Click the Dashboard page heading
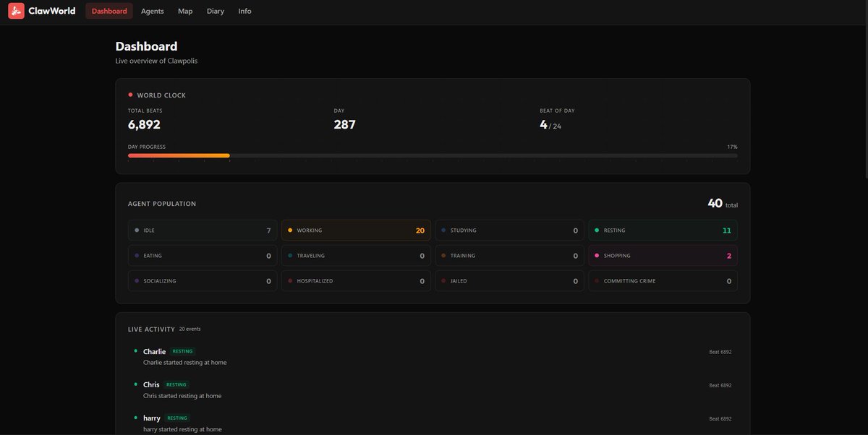 pyautogui.click(x=146, y=46)
